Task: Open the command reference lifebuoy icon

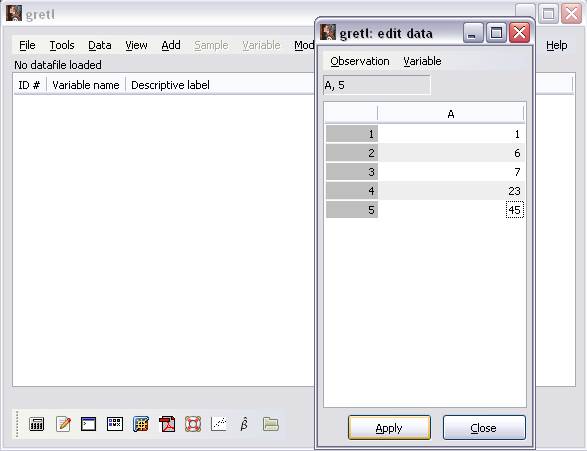Action: (193, 424)
